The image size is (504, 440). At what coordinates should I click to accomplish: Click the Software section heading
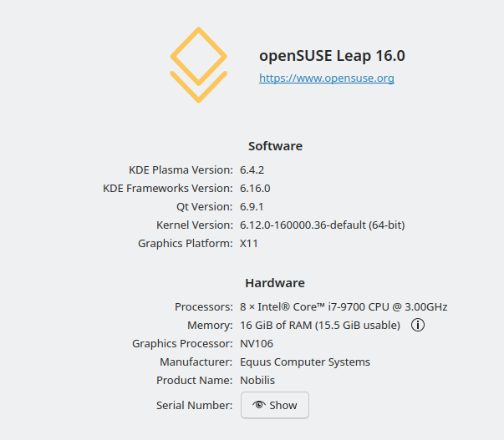point(275,146)
